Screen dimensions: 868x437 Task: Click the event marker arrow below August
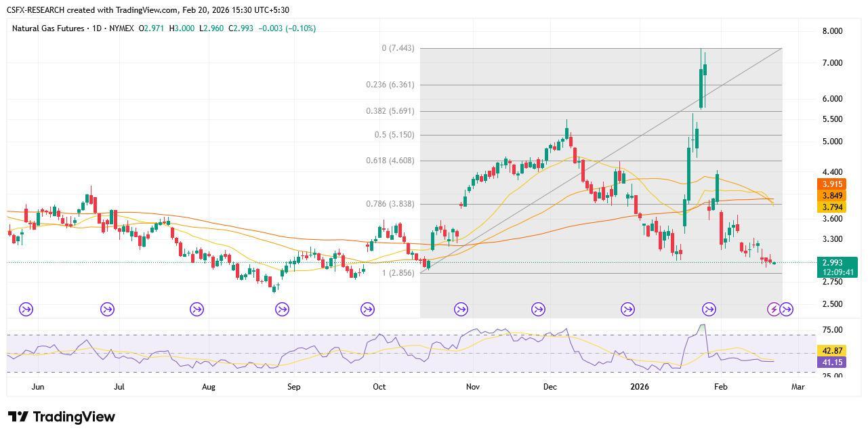pyautogui.click(x=196, y=310)
